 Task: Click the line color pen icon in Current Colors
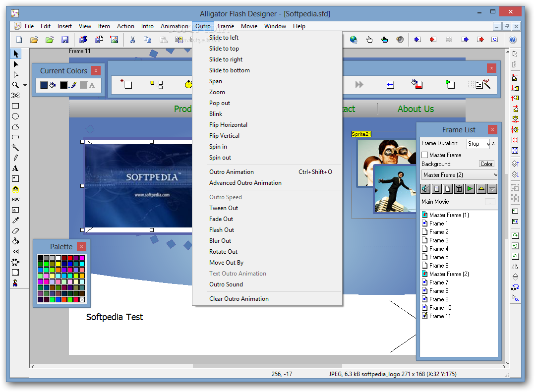pos(72,85)
